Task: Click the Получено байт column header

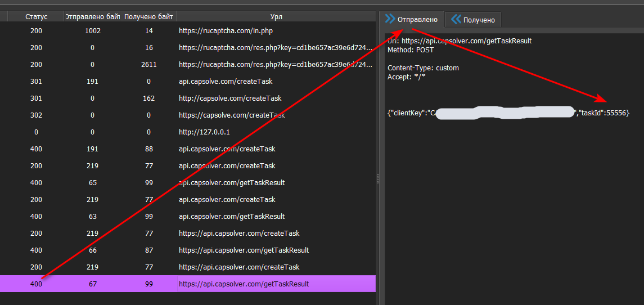Action: coord(148,17)
